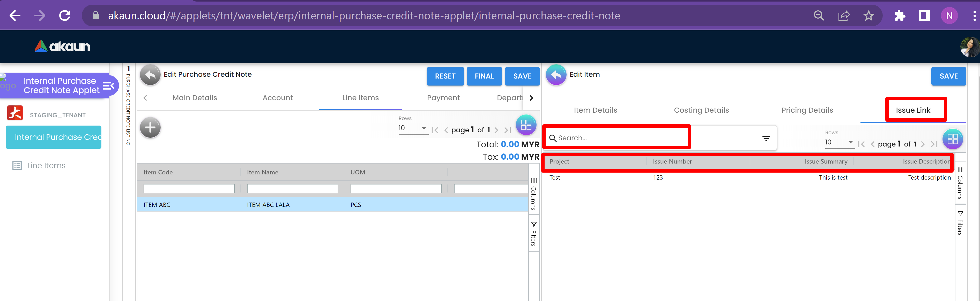Click the FINAL button
The width and height of the screenshot is (980, 301).
(x=484, y=76)
